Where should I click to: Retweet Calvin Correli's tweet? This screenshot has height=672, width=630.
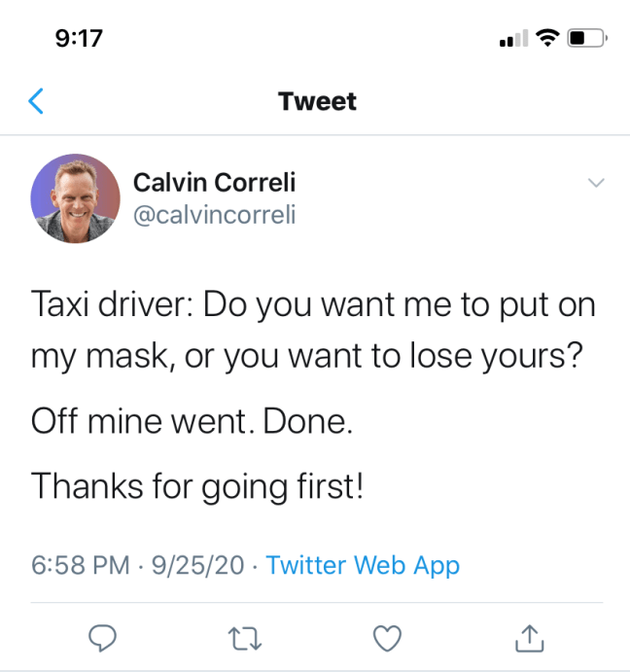pos(245,637)
